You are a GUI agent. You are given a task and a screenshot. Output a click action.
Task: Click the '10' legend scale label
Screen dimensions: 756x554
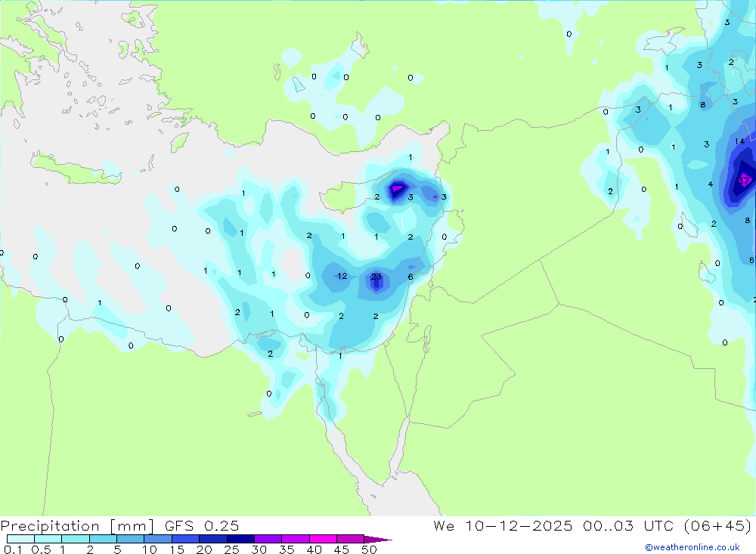coord(150,549)
